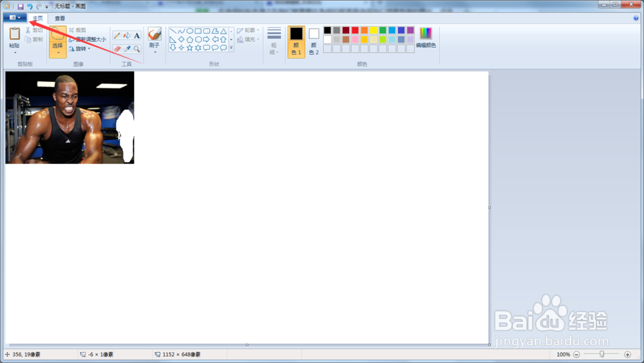Choose the down arrow shape
Image resolution: width=644 pixels, height=363 pixels.
173,48
